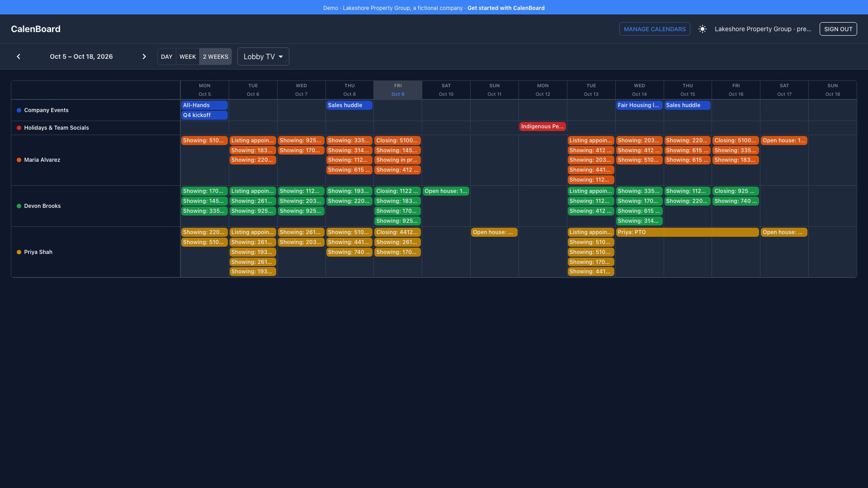
Task: Select the Fri Oct 9 column header
Action: 398,90
